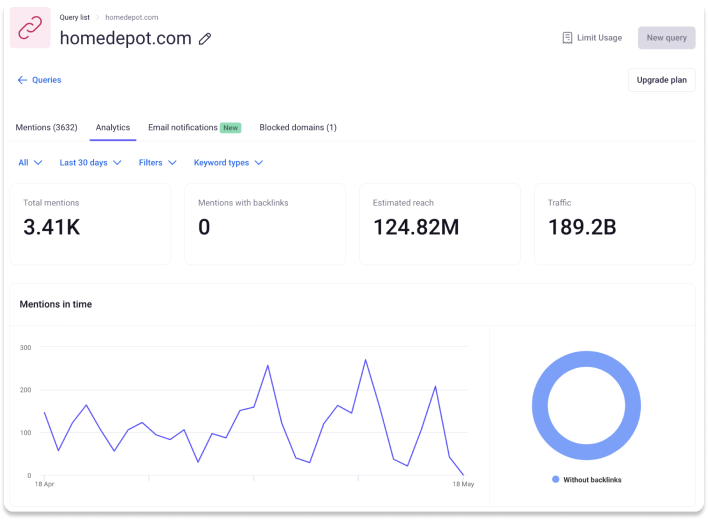Click Without backlinks legend label

(592, 480)
